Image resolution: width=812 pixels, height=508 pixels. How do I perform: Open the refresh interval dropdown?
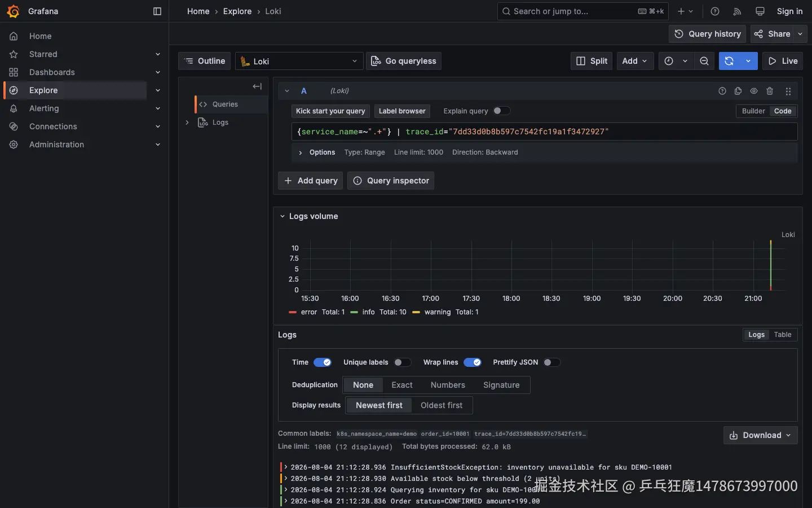[748, 61]
